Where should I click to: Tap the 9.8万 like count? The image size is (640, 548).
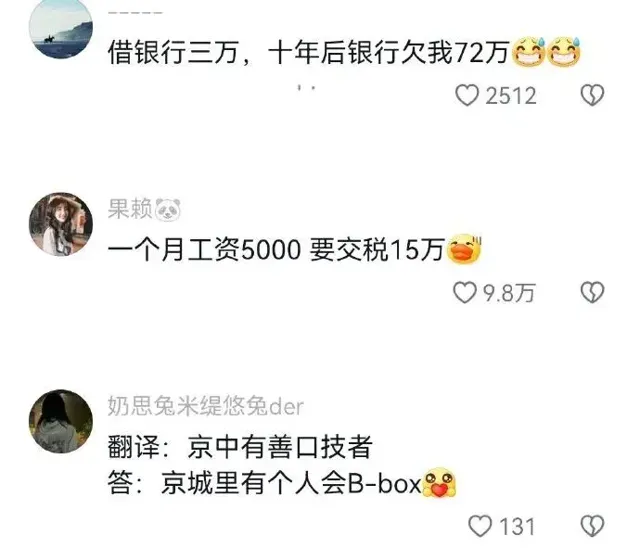[x=509, y=293]
